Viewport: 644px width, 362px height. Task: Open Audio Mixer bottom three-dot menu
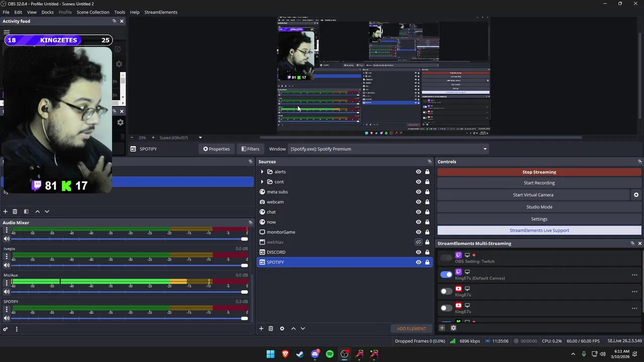point(17,329)
